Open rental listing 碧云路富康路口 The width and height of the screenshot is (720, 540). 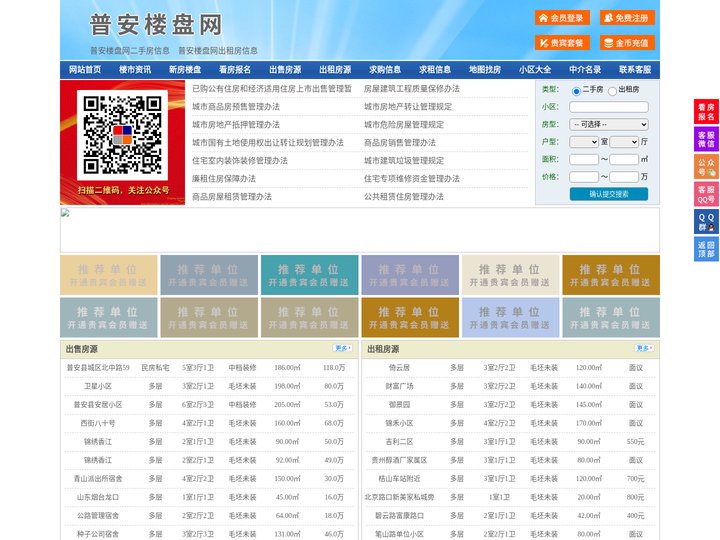click(x=399, y=516)
